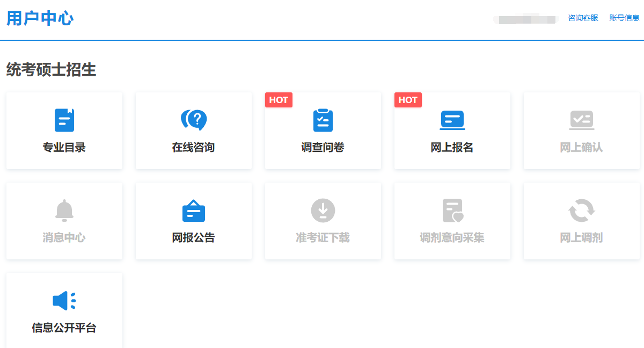This screenshot has width=644, height=348.
Task: Select the 网上报名 laptop icon
Action: coord(452,120)
